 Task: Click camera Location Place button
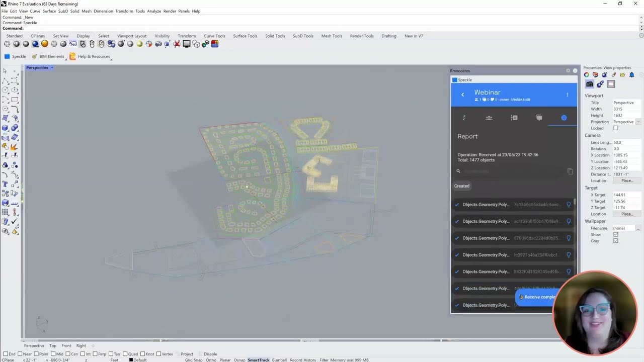[x=627, y=180]
